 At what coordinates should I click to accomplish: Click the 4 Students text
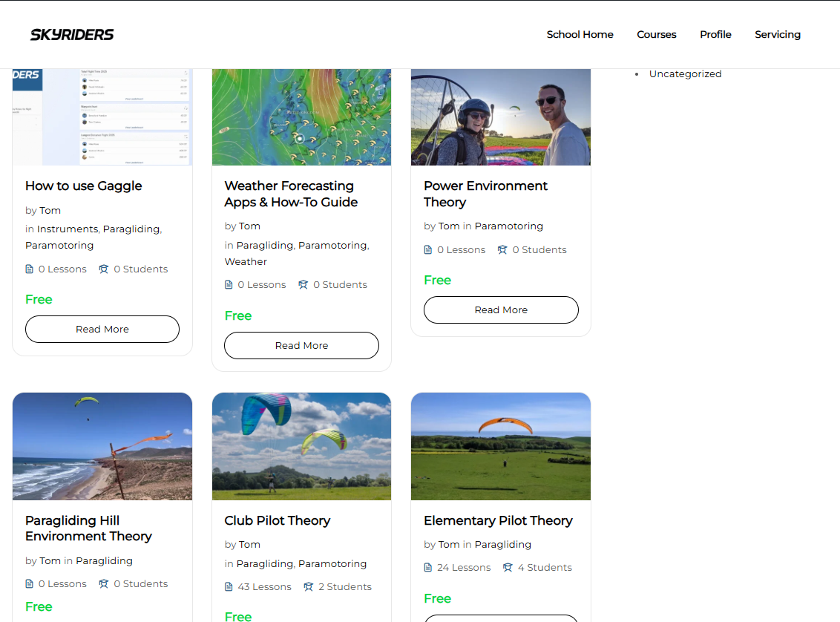point(545,567)
